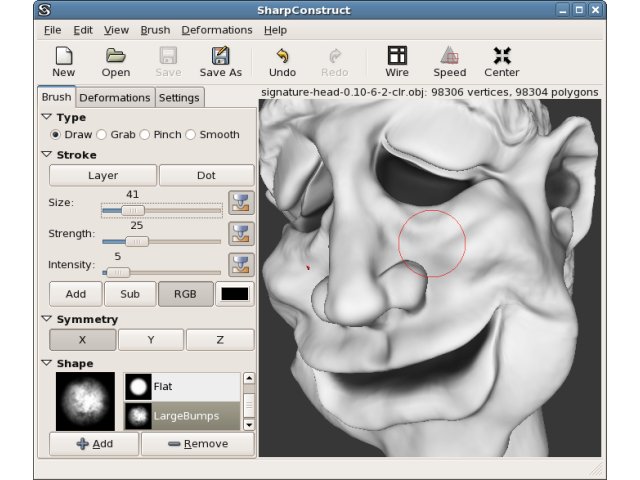Click the pressure icon beside Intensity slider
Image resolution: width=640 pixels, height=480 pixels.
pyautogui.click(x=241, y=264)
